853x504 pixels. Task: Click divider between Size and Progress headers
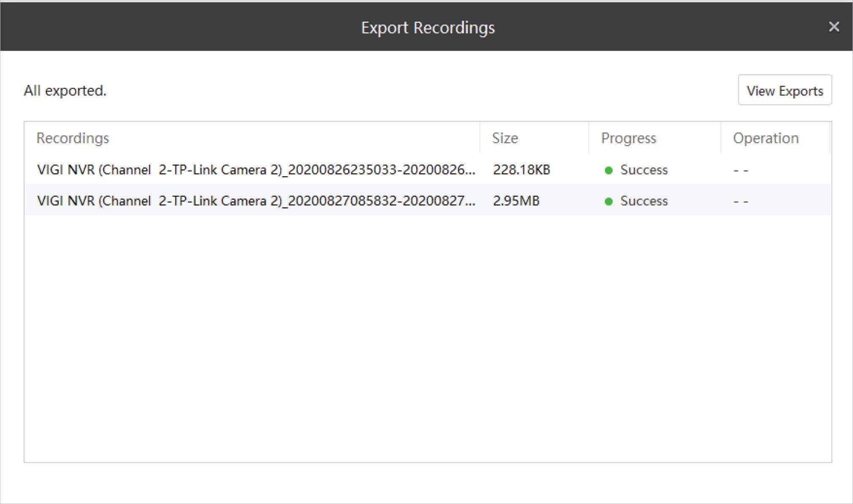click(x=589, y=138)
